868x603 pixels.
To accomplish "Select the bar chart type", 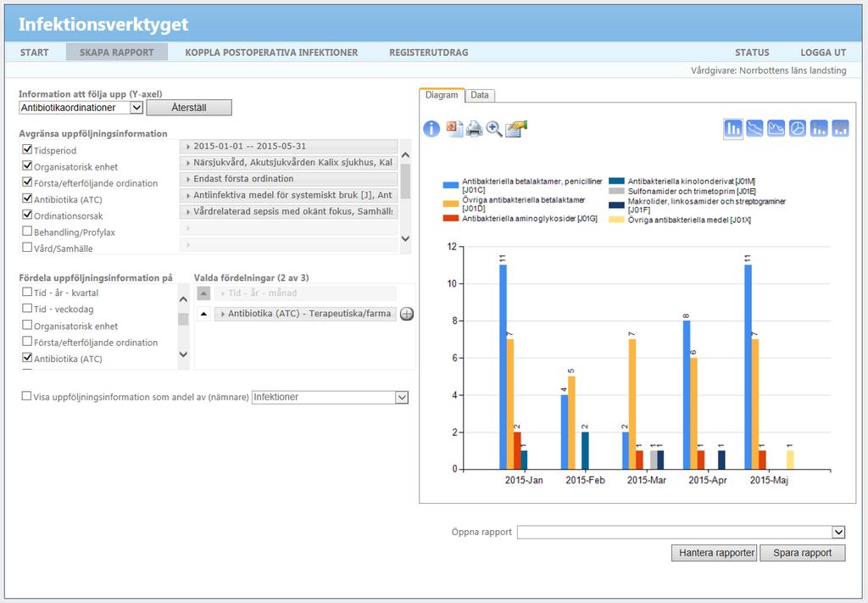I will 733,128.
